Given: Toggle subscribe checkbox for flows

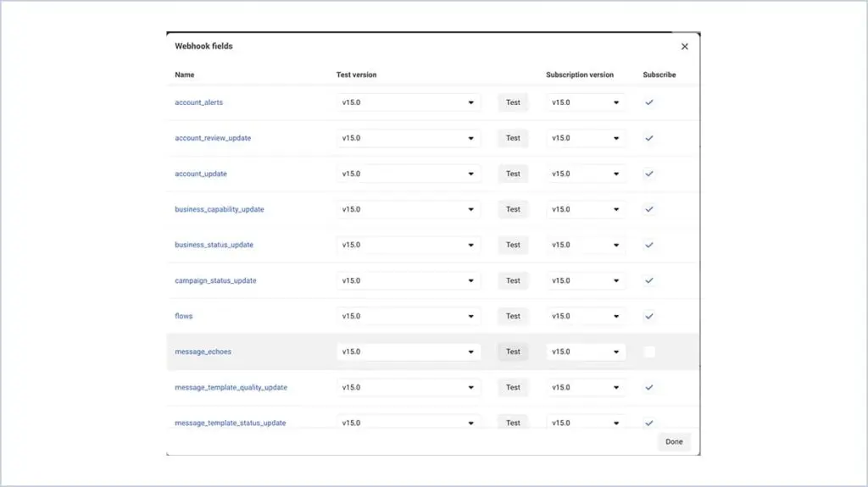Looking at the screenshot, I should (x=649, y=316).
